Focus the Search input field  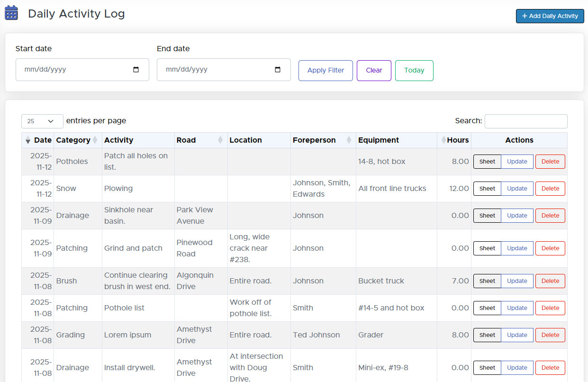click(525, 121)
